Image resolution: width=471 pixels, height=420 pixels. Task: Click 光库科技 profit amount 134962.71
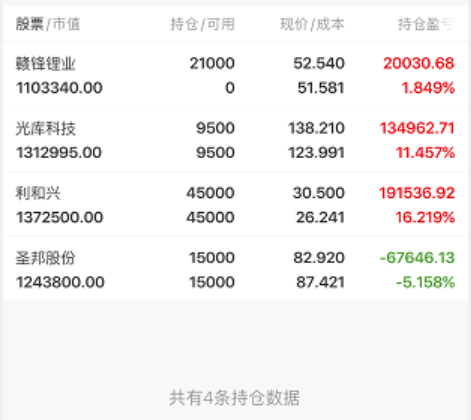417,128
